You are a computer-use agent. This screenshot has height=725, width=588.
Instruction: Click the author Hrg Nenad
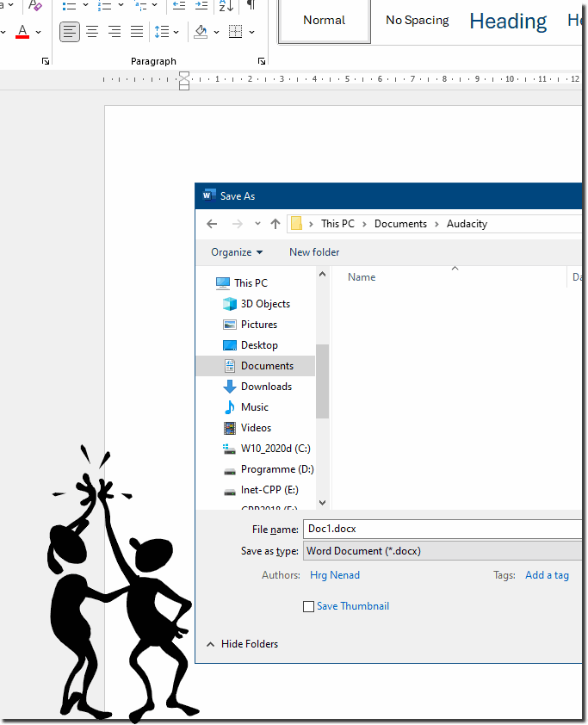[x=335, y=575]
